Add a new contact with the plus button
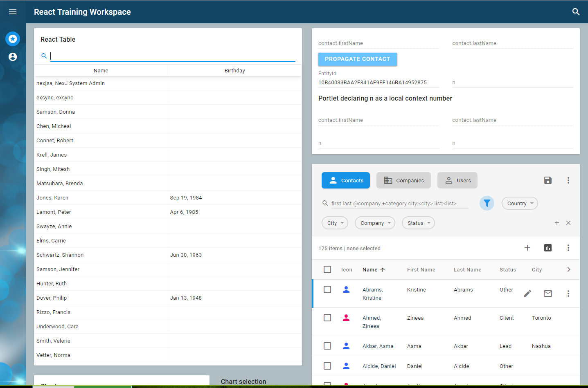588x388 pixels. coord(527,248)
